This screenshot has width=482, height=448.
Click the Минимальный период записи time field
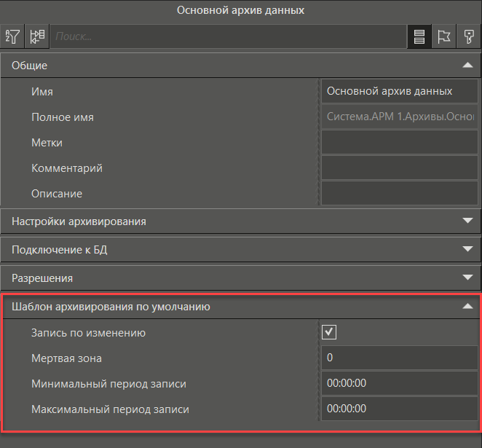[399, 384]
